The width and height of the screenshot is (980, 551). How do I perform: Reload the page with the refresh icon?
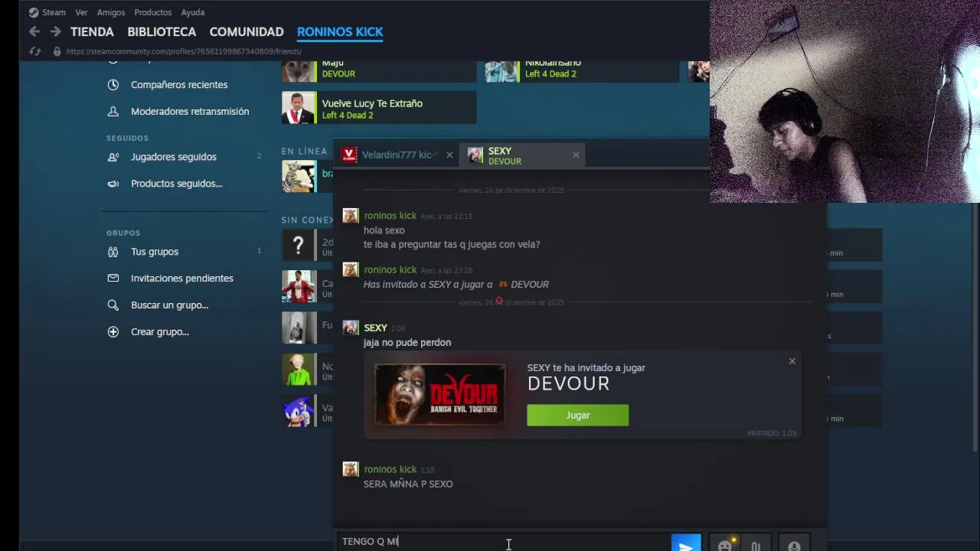(34, 51)
